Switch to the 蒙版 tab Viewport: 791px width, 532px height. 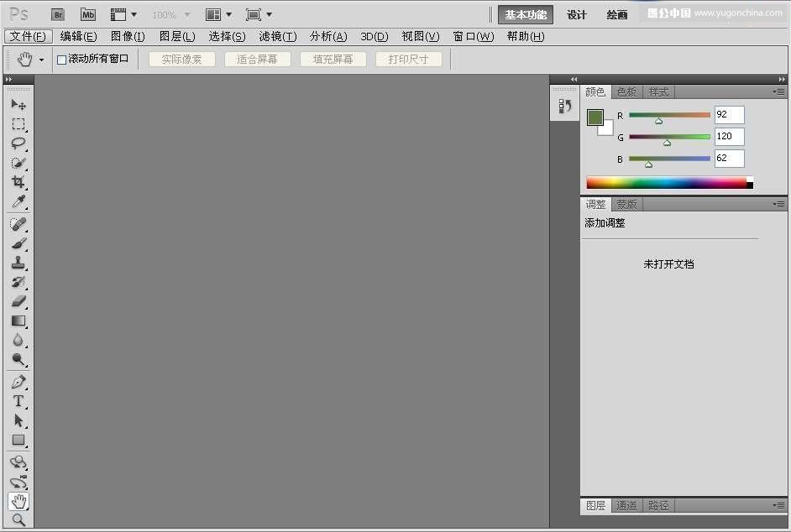[x=626, y=204]
